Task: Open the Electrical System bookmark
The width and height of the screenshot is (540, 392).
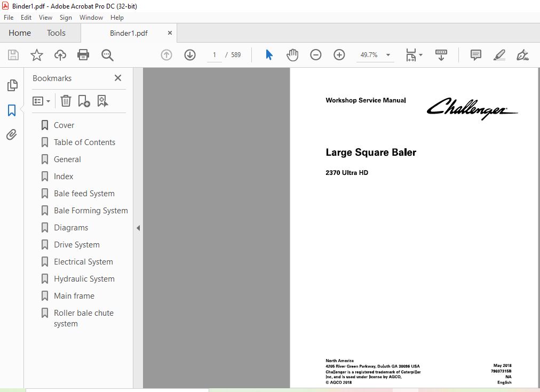Action: (83, 262)
